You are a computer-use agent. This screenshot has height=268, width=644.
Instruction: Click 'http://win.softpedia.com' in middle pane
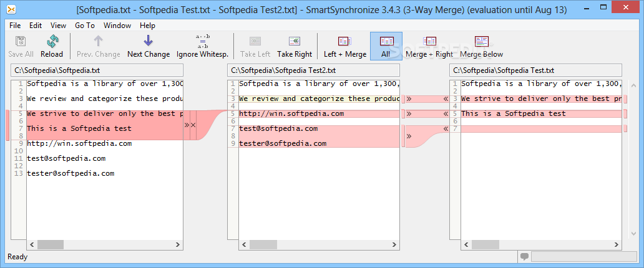click(291, 113)
